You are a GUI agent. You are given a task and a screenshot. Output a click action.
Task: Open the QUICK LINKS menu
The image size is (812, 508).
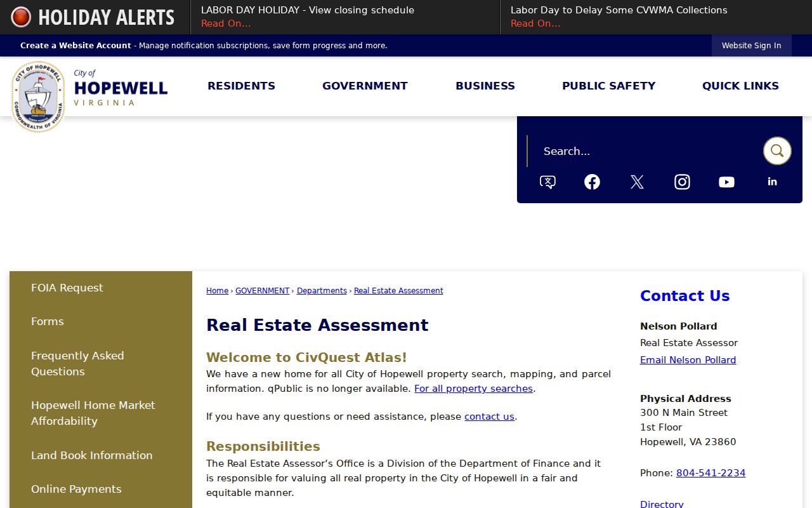740,86
